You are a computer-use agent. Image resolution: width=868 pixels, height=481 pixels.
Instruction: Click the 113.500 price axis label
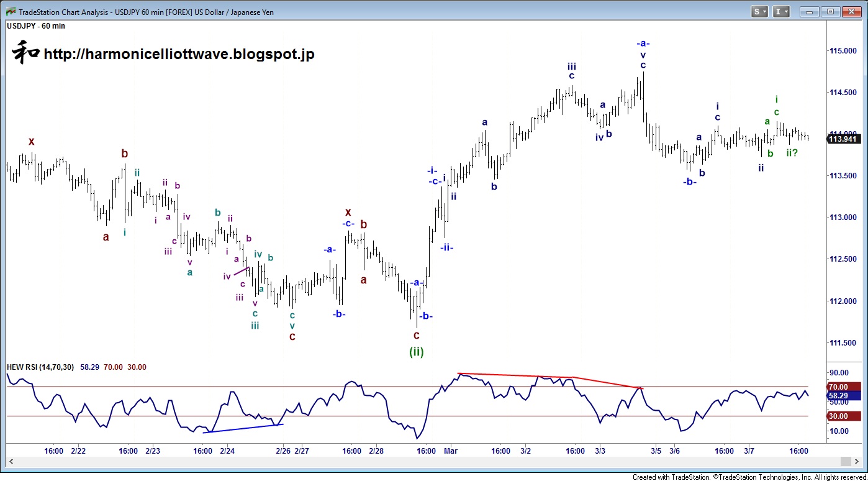844,176
